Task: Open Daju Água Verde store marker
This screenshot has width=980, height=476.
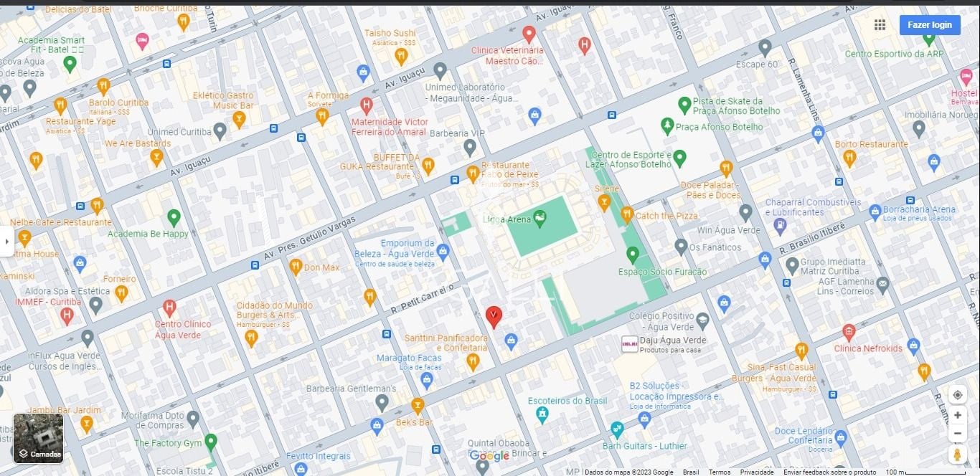Action: pyautogui.click(x=630, y=344)
